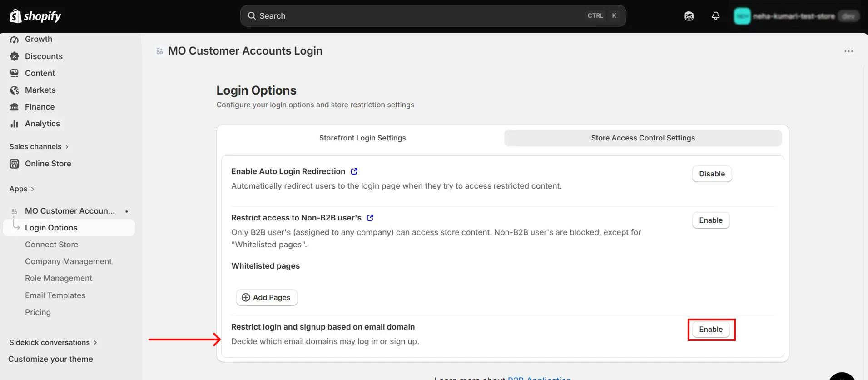Open Restrict Non-B2B access external link icon
Image resolution: width=868 pixels, height=380 pixels.
pos(370,218)
